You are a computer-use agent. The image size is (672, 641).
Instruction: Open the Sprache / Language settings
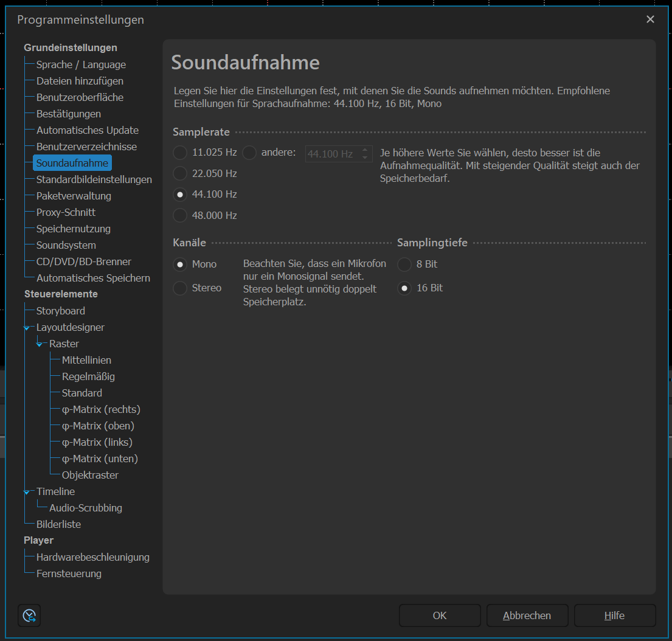(x=81, y=64)
